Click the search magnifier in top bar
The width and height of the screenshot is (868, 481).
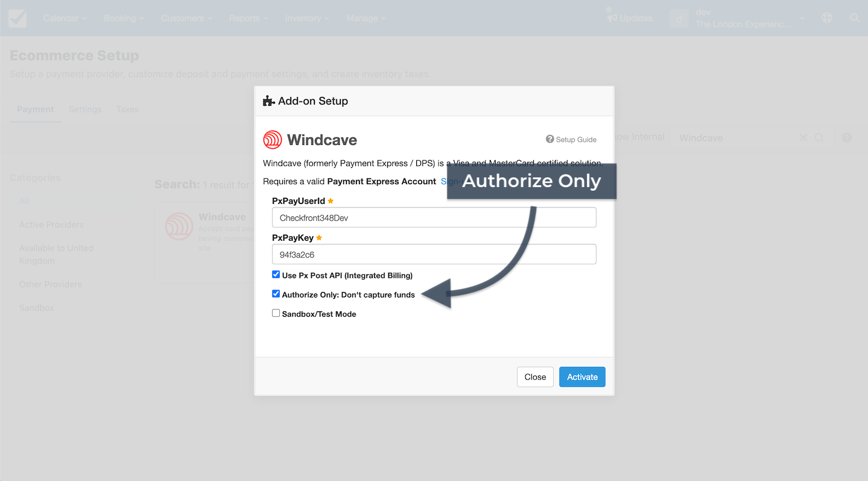click(855, 18)
